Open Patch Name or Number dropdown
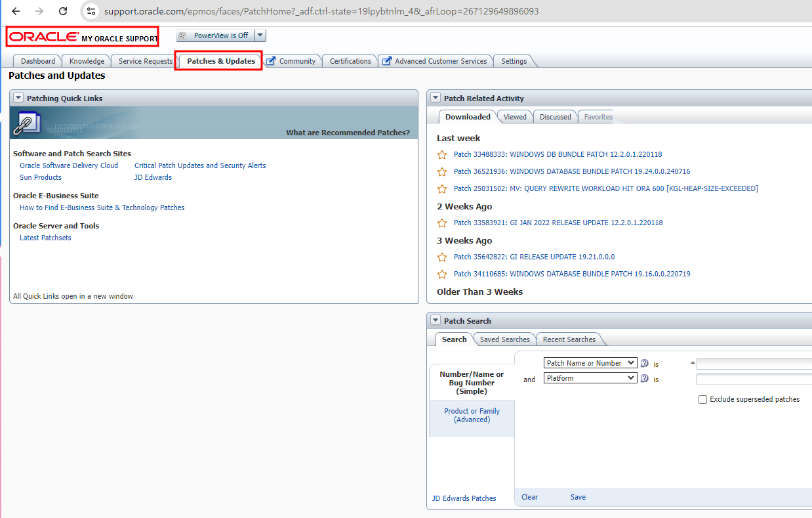812x518 pixels. (x=590, y=363)
